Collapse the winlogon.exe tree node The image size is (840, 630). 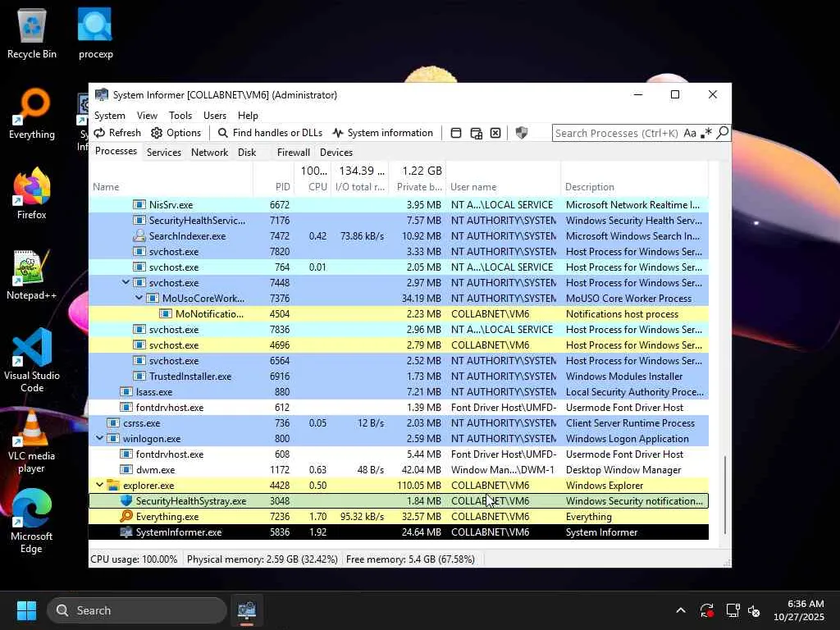coord(99,438)
